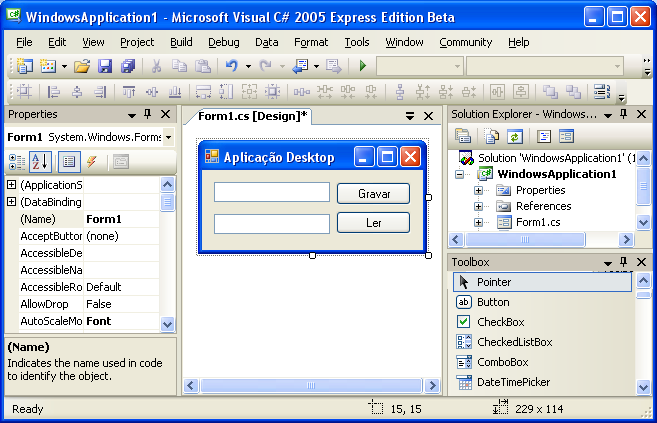
Task: Select the ComboBox control in Toolbox
Action: (492, 362)
